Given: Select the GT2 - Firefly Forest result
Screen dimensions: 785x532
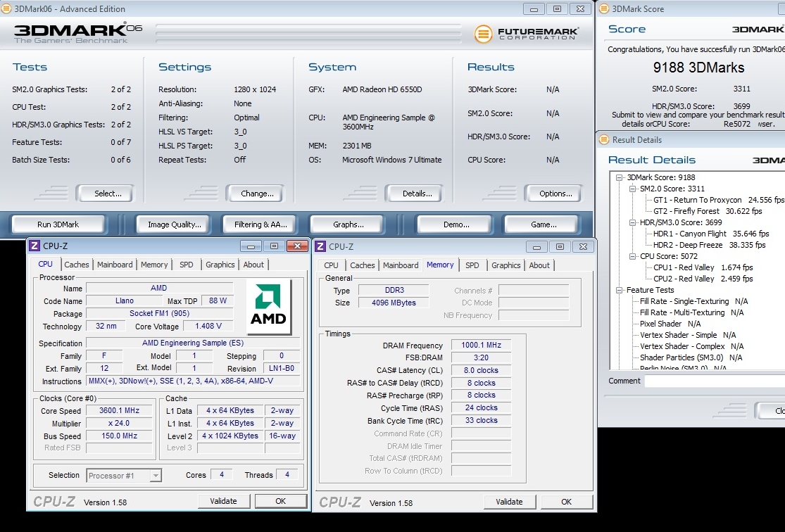Looking at the screenshot, I should click(x=708, y=211).
